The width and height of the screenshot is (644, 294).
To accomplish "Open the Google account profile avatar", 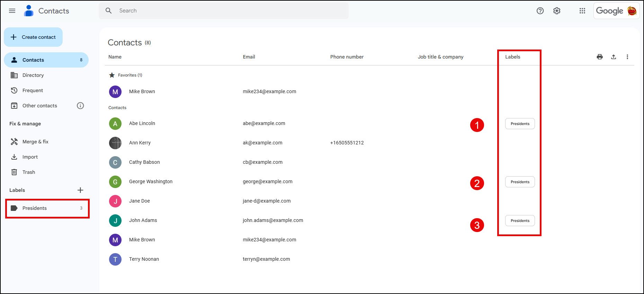I will point(632,11).
